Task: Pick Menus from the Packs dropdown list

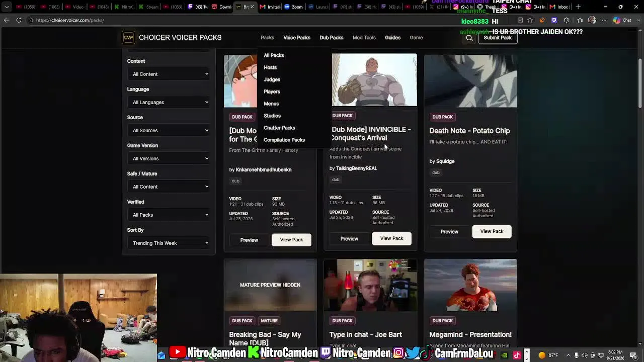Action: click(x=271, y=104)
